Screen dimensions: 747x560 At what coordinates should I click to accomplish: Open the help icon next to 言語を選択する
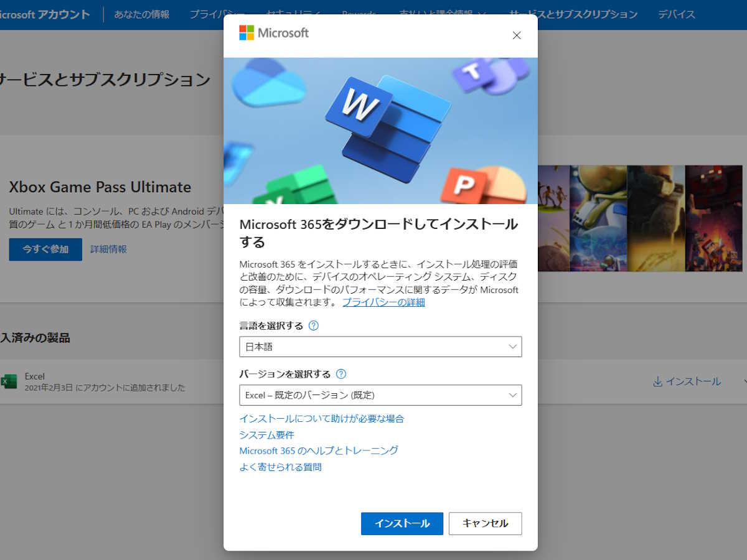(x=314, y=325)
